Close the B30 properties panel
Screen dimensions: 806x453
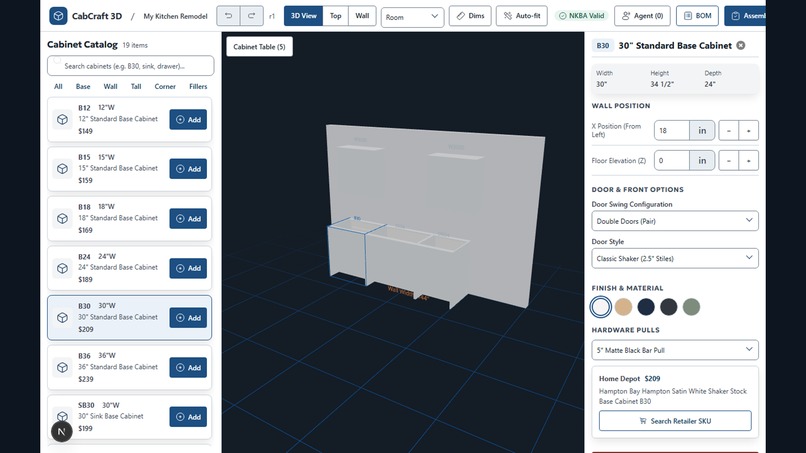741,45
